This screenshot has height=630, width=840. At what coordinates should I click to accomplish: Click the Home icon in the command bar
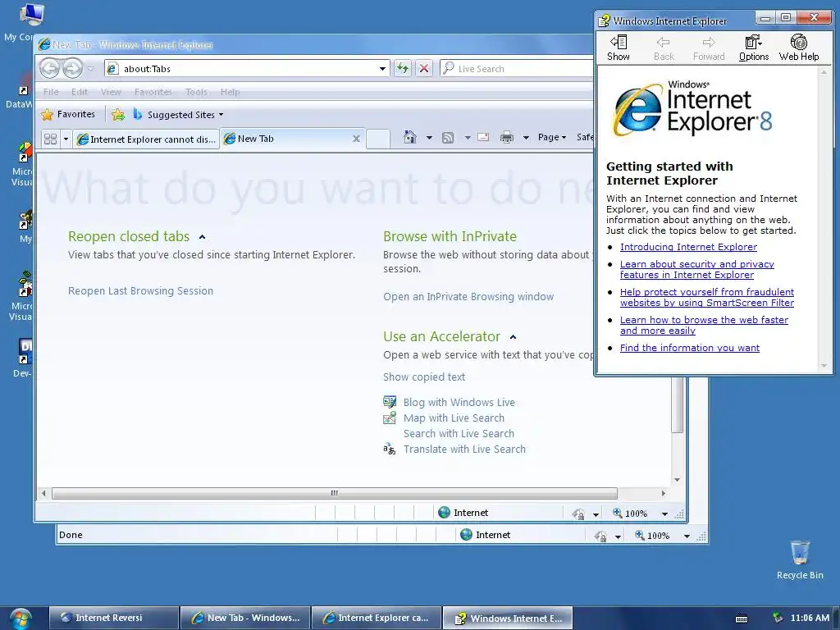(410, 138)
